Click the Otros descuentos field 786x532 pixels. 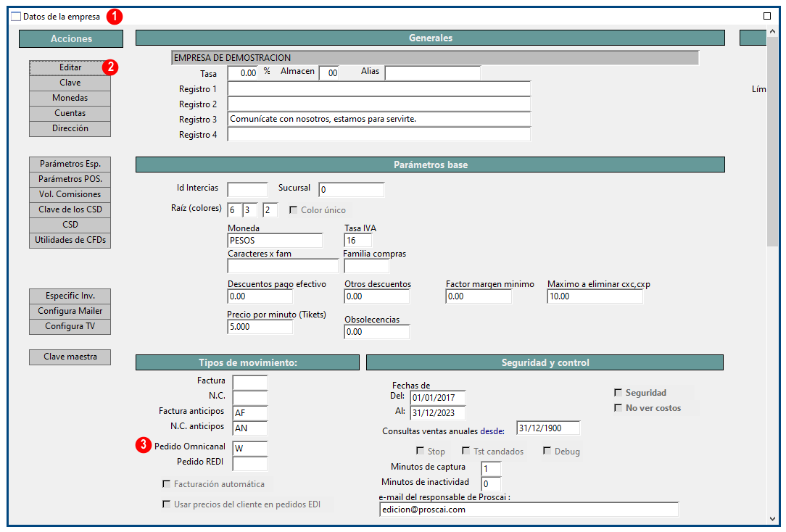377,296
